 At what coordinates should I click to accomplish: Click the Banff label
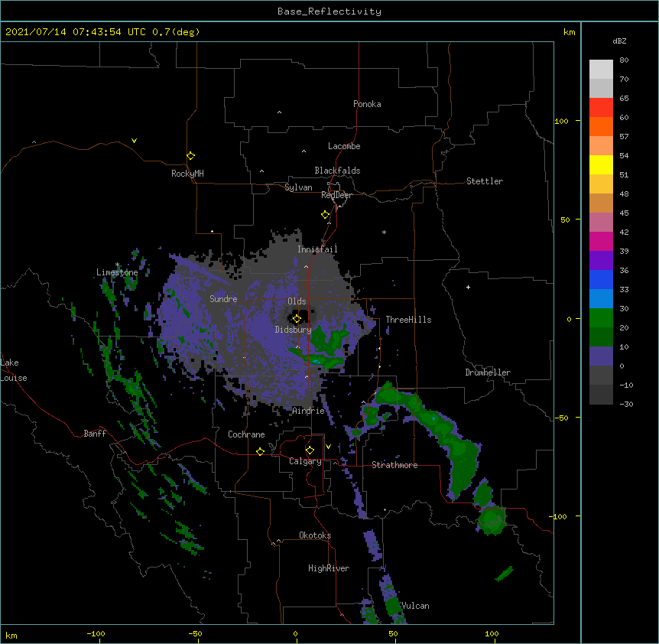pyautogui.click(x=95, y=434)
